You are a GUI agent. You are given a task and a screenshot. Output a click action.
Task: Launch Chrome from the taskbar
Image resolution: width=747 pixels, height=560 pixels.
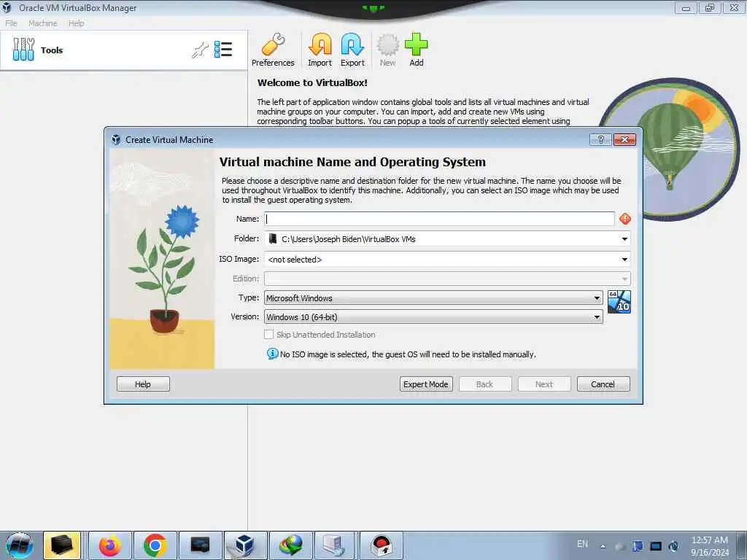155,545
